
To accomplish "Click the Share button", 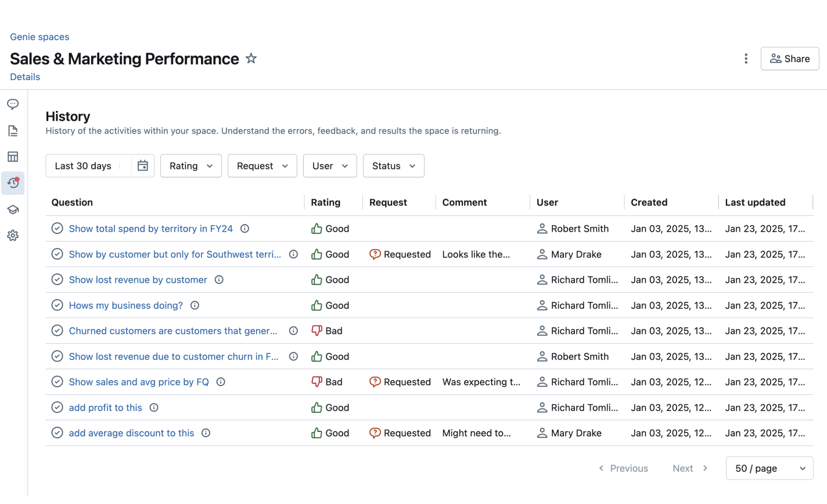I will [x=790, y=59].
